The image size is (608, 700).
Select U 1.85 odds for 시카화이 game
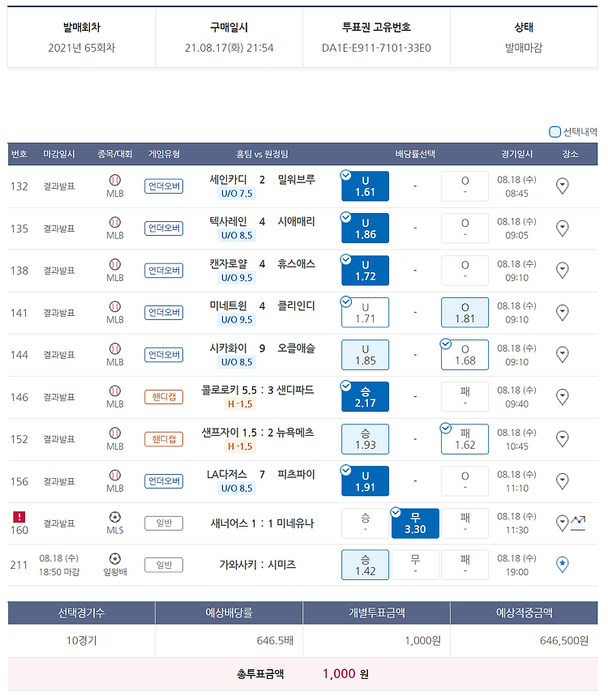[x=365, y=355]
